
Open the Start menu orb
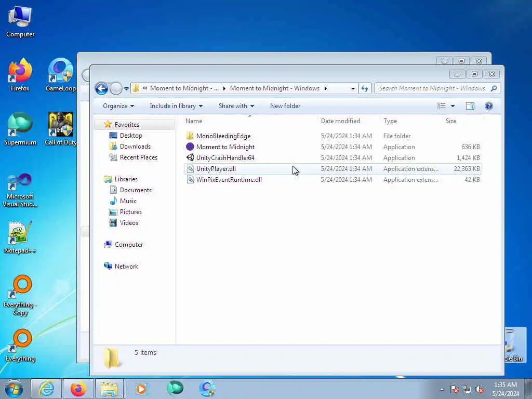point(14,389)
